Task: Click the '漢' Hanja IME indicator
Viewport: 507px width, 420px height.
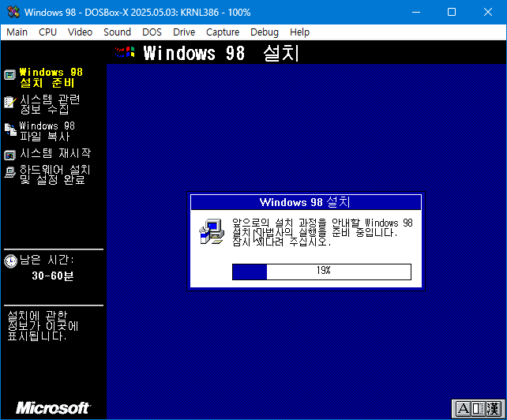Action: point(493,409)
